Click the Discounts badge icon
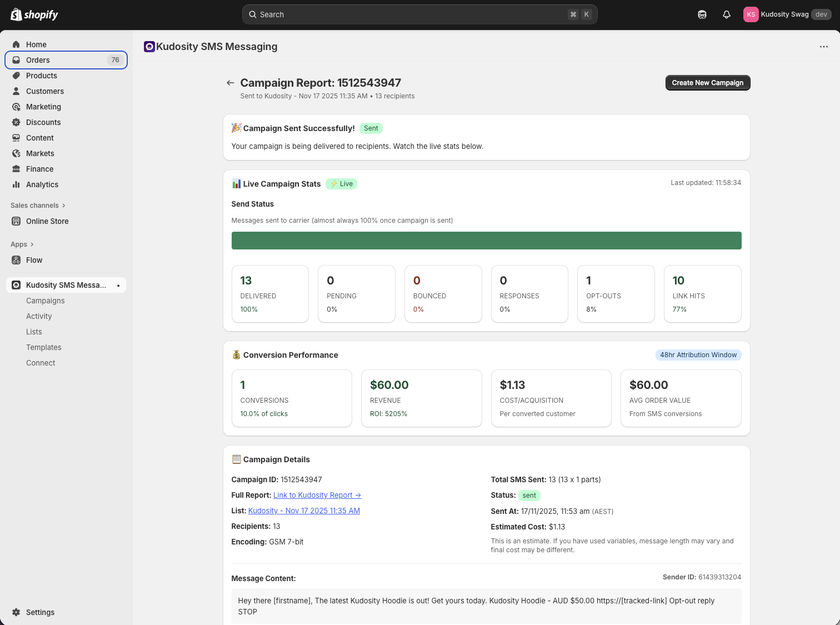Image resolution: width=840 pixels, height=625 pixels. pos(16,122)
